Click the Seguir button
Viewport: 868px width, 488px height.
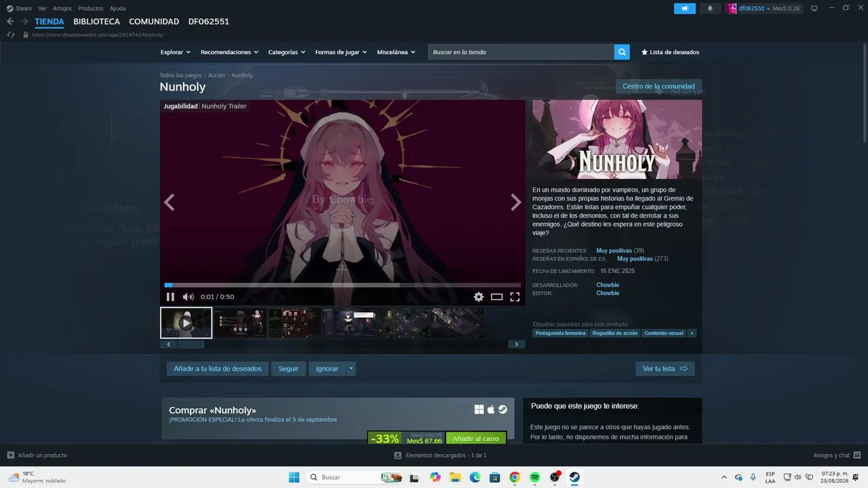click(288, 369)
